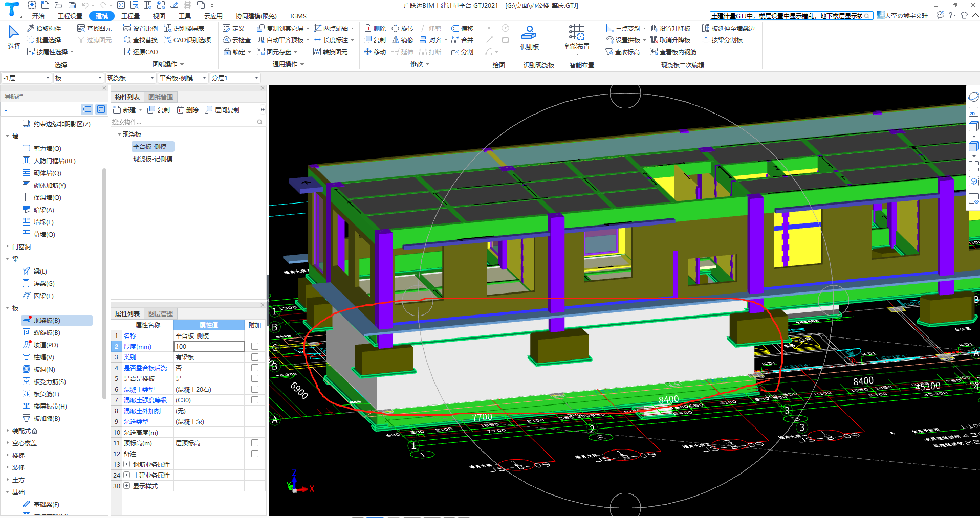Image resolution: width=980 pixels, height=518 pixels.
Task: Click 按梁分割板 tool
Action: coord(722,40)
